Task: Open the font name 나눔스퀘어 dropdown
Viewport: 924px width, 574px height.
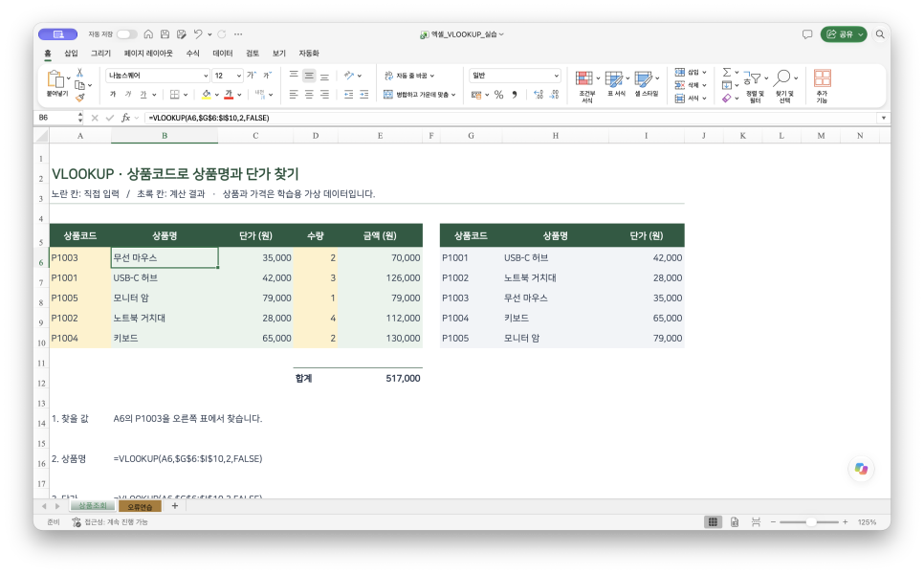Action: tap(206, 76)
